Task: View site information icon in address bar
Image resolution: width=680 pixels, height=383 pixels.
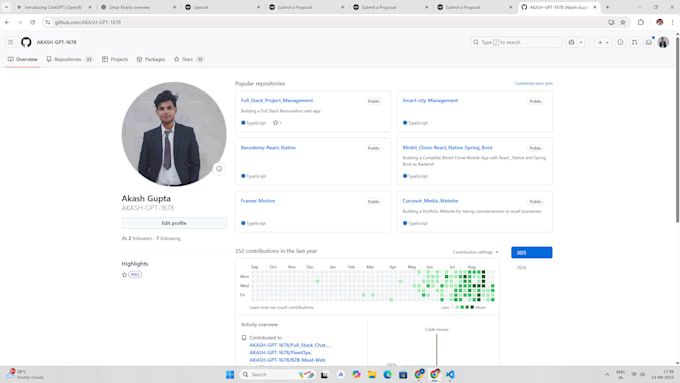Action: click(x=48, y=22)
